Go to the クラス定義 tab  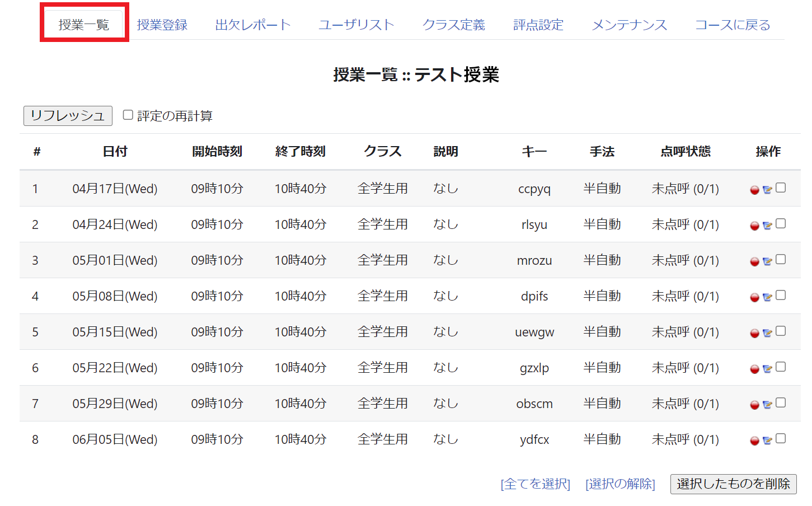click(453, 25)
